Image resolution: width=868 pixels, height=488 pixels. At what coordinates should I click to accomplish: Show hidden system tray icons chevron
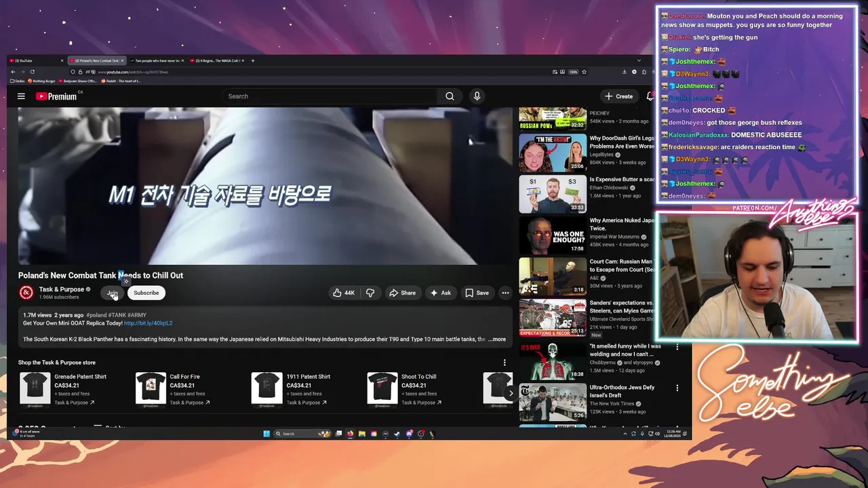click(x=625, y=434)
